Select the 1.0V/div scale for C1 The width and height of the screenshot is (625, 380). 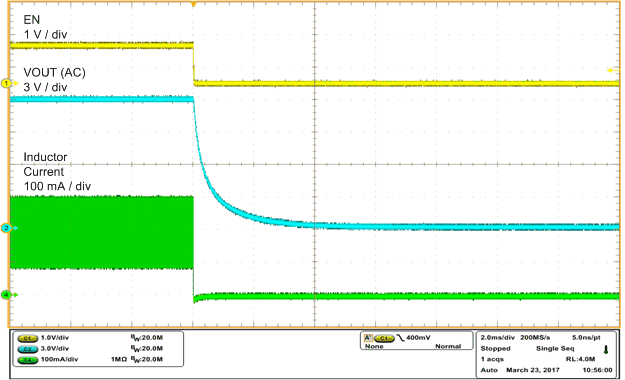pyautogui.click(x=55, y=338)
